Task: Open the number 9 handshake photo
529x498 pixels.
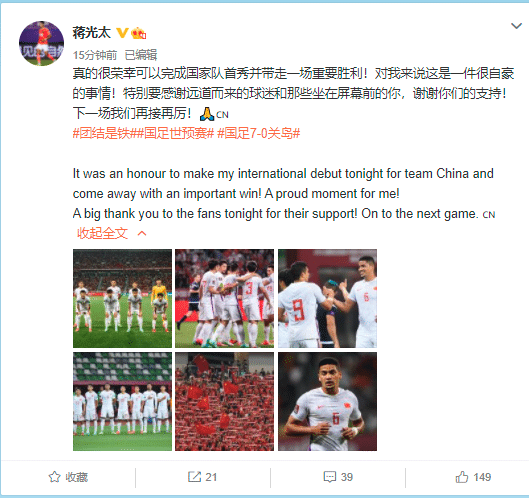Action: click(327, 298)
